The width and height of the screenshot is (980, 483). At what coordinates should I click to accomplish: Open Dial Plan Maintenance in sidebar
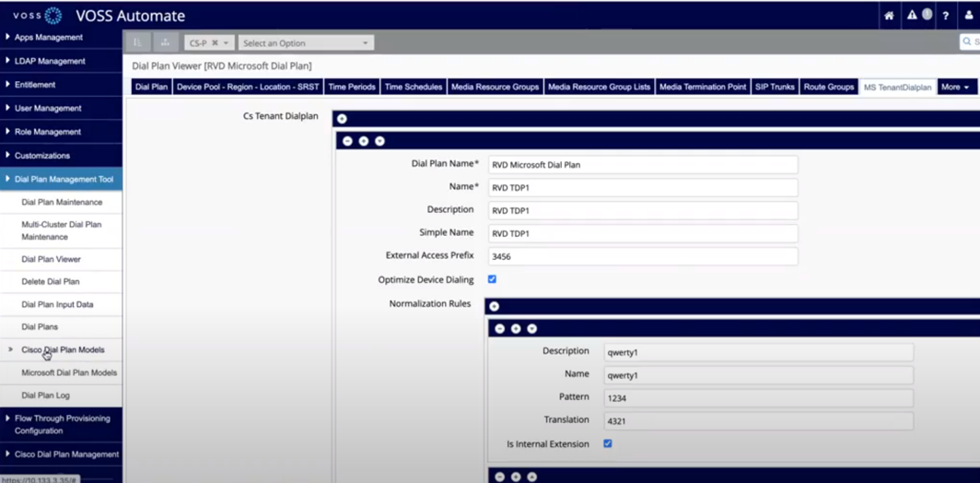point(62,203)
